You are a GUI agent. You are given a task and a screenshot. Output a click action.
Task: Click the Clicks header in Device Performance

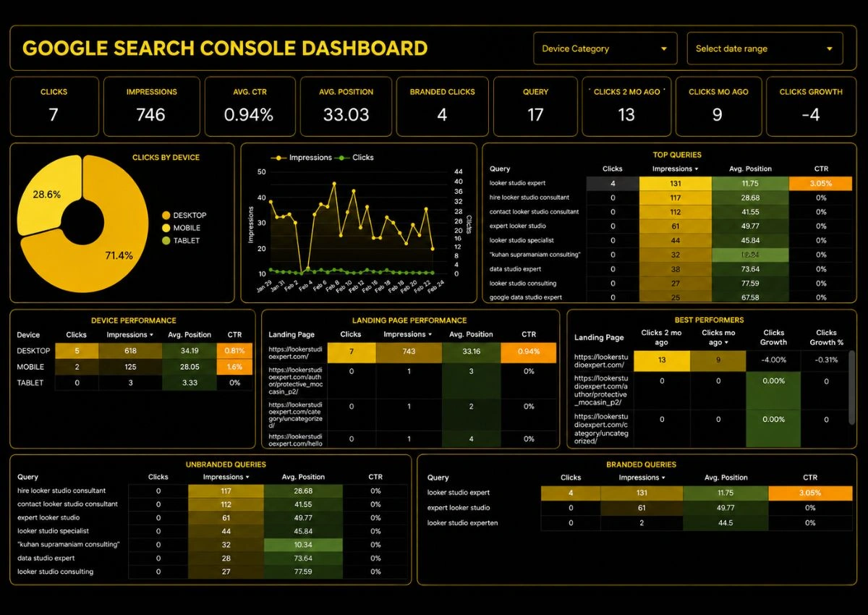(76, 335)
